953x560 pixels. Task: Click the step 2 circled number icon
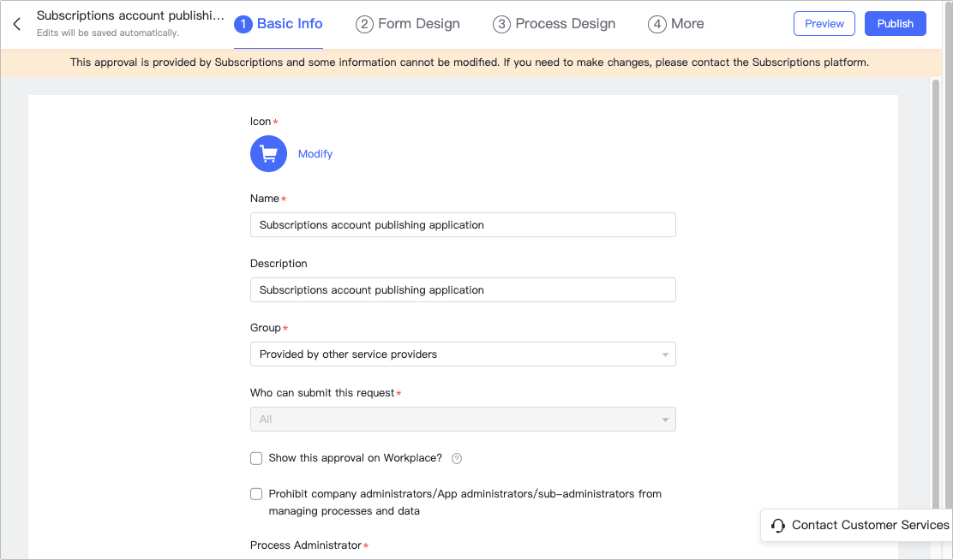[x=363, y=24]
